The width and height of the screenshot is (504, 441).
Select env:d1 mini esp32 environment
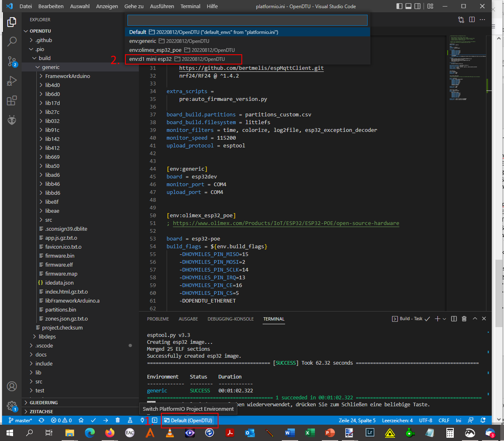point(248,59)
